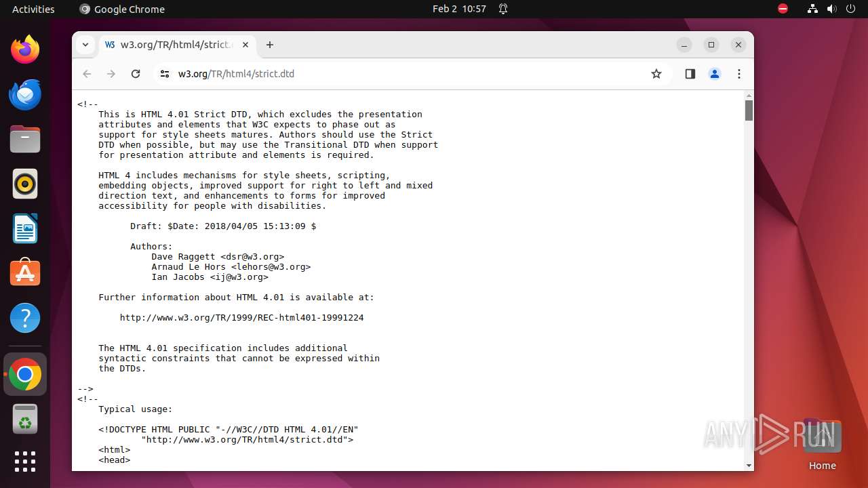
Task: Open the clock showing Feb 2 10:57
Action: [459, 9]
